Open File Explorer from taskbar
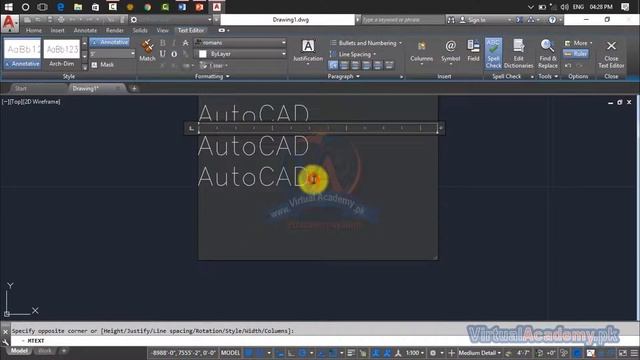640x360 pixels. pyautogui.click(x=78, y=7)
